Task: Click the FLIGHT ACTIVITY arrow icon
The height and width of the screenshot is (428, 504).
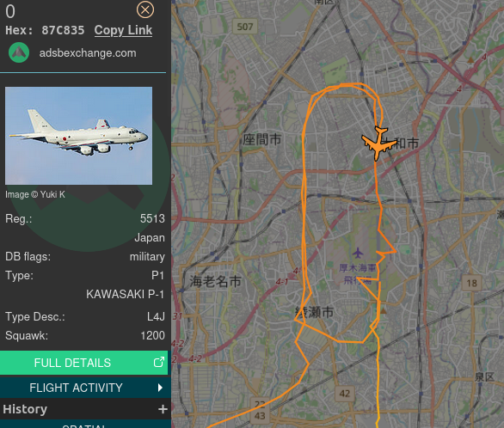Action: pyautogui.click(x=160, y=388)
